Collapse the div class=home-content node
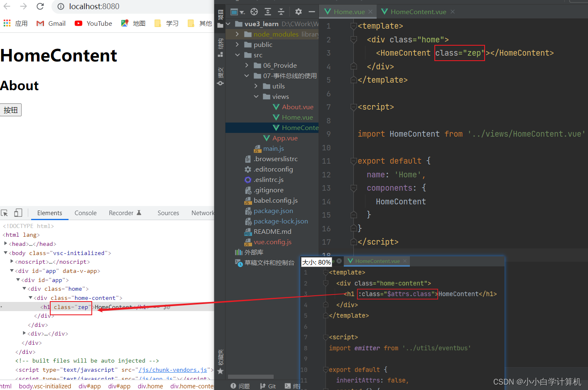This screenshot has height=390, width=588. (30, 298)
